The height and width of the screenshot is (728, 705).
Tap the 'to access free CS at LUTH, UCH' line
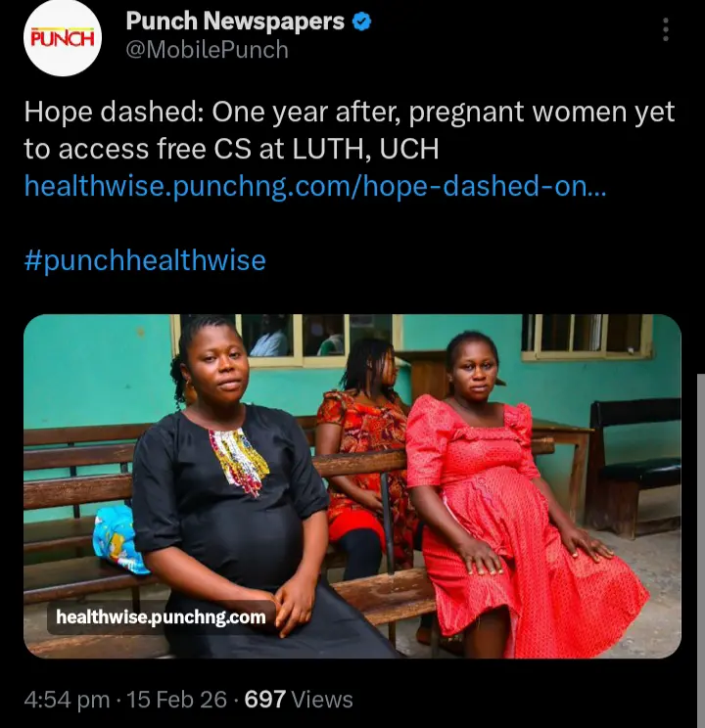pos(231,149)
